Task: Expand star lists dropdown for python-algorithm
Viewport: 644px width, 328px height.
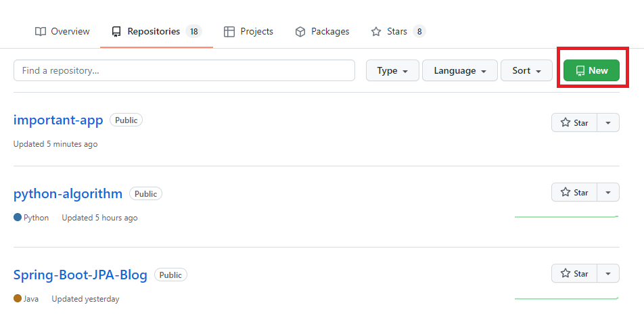Action: tap(608, 192)
